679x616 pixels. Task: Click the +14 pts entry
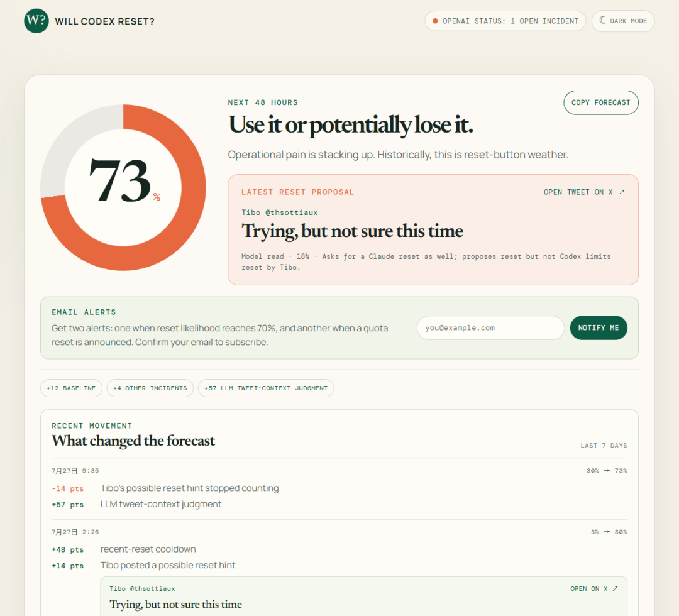point(67,565)
